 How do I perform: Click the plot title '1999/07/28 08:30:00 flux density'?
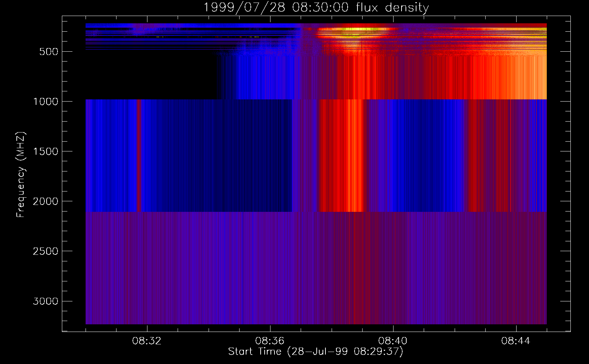(316, 7)
